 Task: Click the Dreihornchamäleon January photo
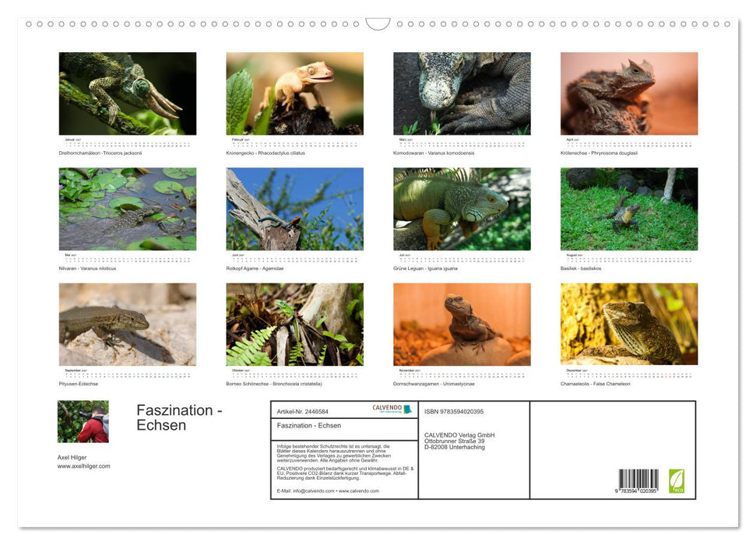(127, 93)
